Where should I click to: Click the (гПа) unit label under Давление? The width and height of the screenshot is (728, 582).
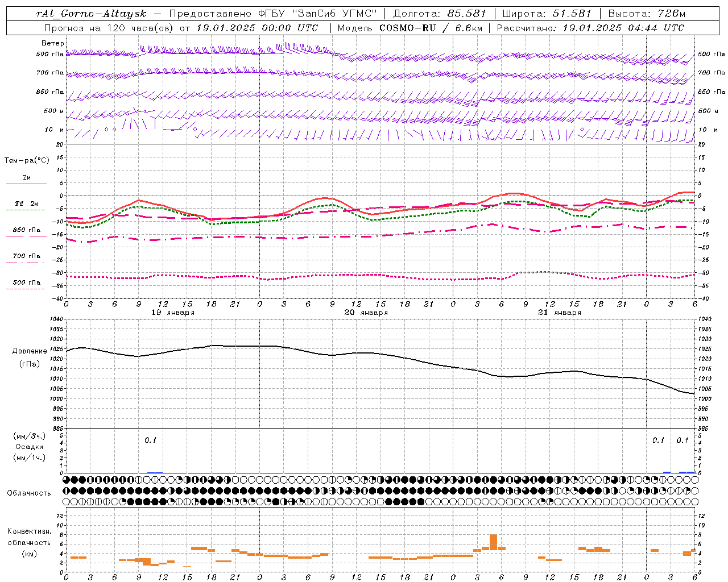point(28,364)
